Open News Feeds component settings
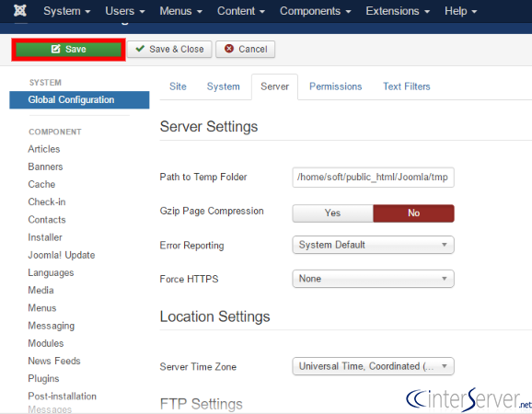The image size is (532, 414). click(x=54, y=361)
